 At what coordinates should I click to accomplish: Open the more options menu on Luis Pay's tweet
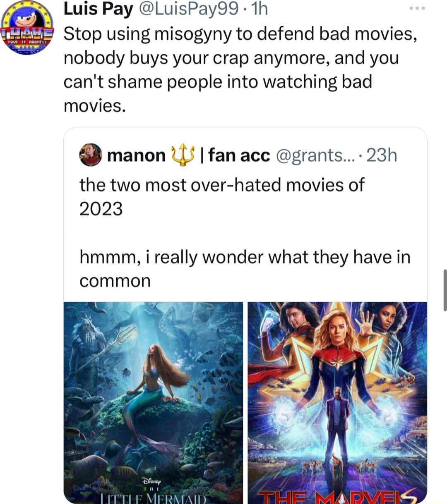click(x=417, y=7)
